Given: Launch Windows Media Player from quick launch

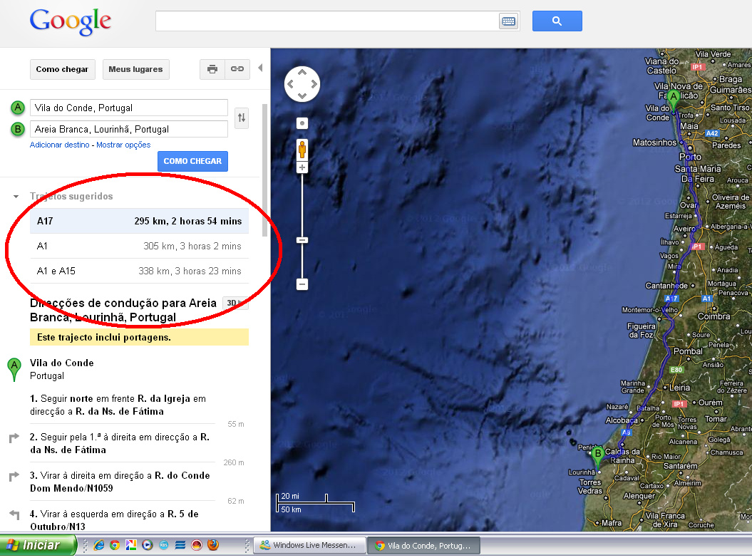Looking at the screenshot, I should 148,545.
